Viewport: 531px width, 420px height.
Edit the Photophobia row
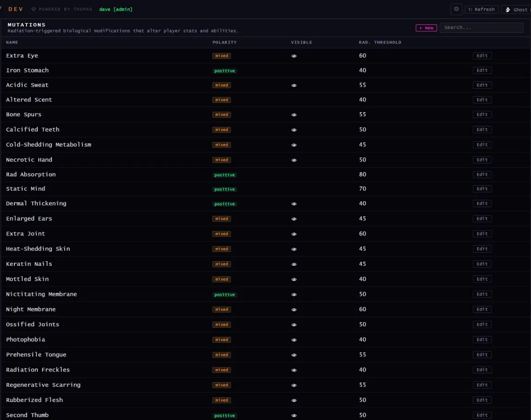click(482, 339)
